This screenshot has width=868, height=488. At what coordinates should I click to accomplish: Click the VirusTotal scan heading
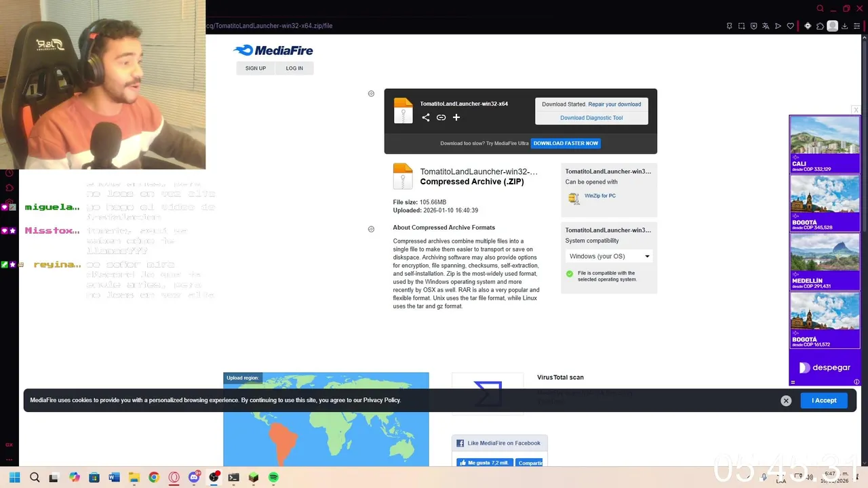point(560,378)
